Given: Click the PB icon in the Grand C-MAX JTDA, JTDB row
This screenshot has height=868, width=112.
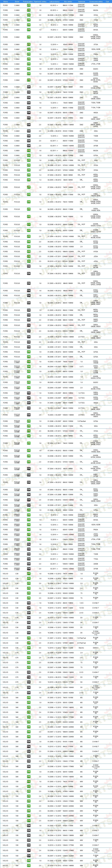Looking at the screenshot, I should [29, 539].
